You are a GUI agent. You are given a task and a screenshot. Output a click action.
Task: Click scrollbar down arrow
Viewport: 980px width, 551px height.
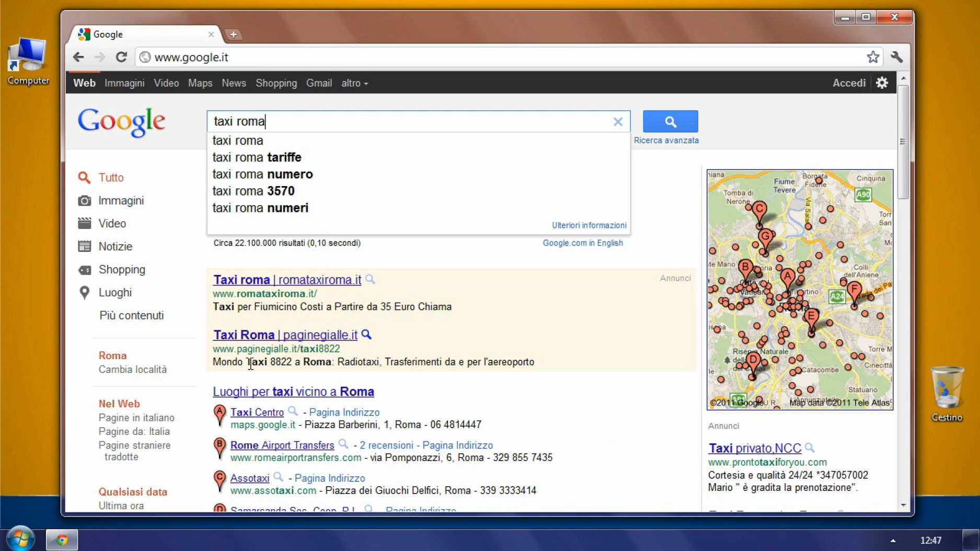(x=904, y=505)
